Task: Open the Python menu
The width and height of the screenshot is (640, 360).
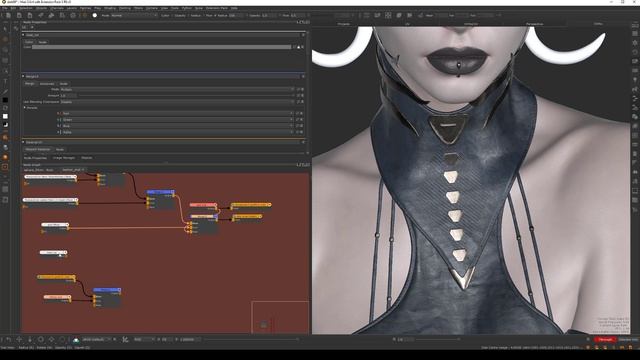Action: (187, 8)
